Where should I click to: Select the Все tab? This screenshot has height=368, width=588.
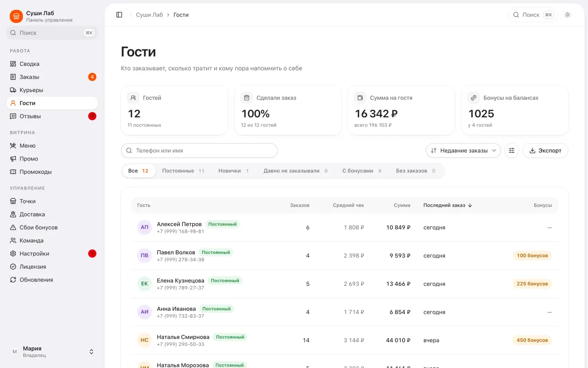coord(139,171)
